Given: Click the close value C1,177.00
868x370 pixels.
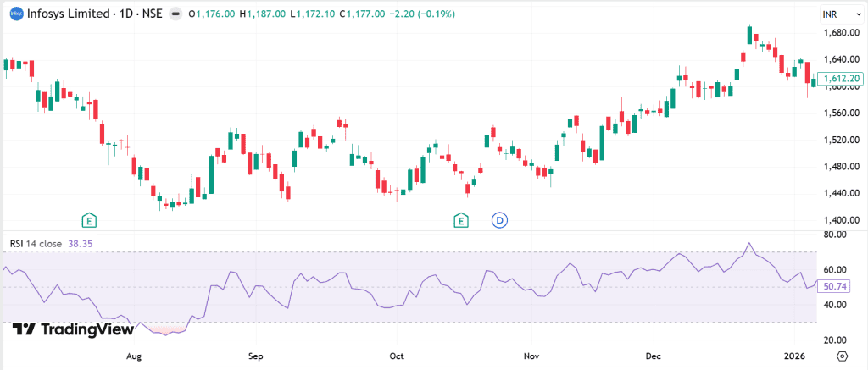Looking at the screenshot, I should pos(362,14).
